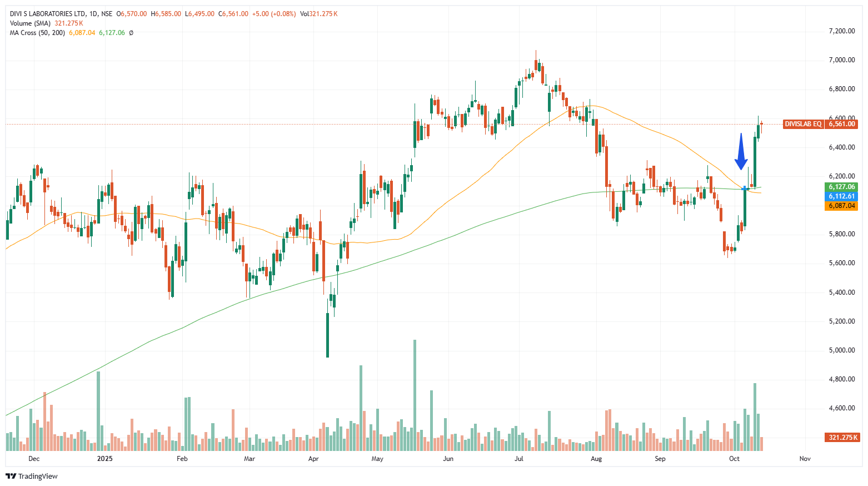Click the tallest volume bar in May

pos(415,395)
